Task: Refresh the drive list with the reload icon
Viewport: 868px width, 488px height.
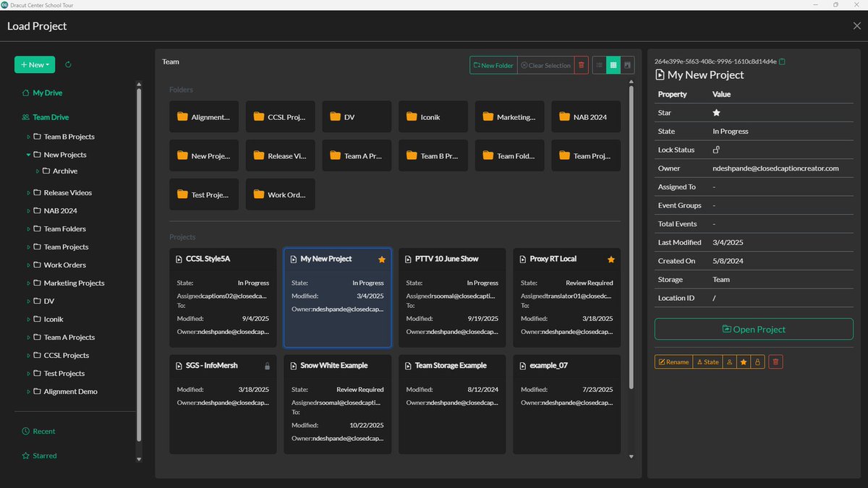Action: click(x=68, y=65)
